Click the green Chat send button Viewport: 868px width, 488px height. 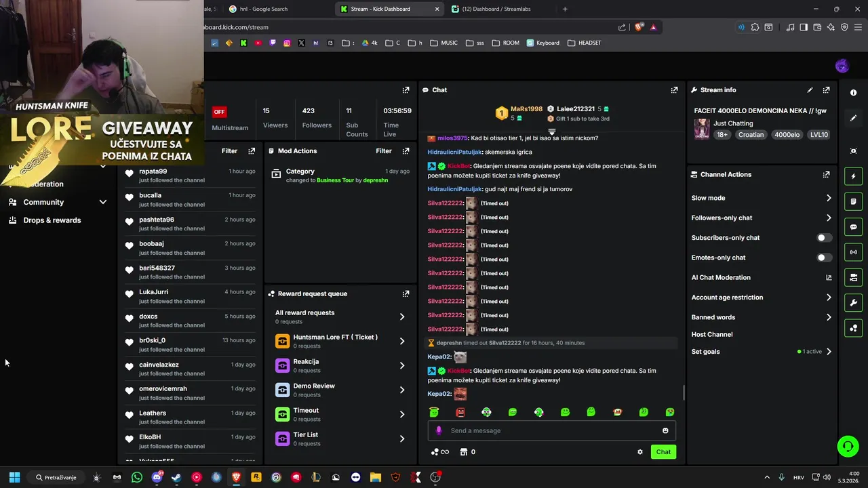[x=663, y=451]
